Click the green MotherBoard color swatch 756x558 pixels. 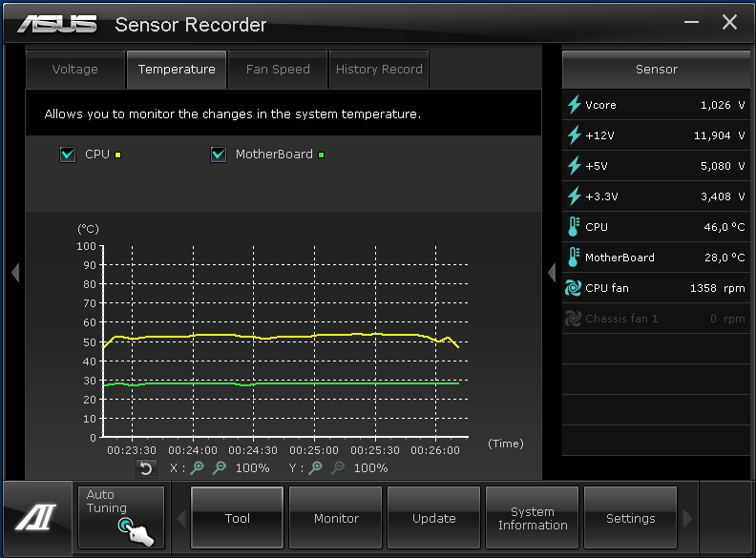pyautogui.click(x=321, y=155)
